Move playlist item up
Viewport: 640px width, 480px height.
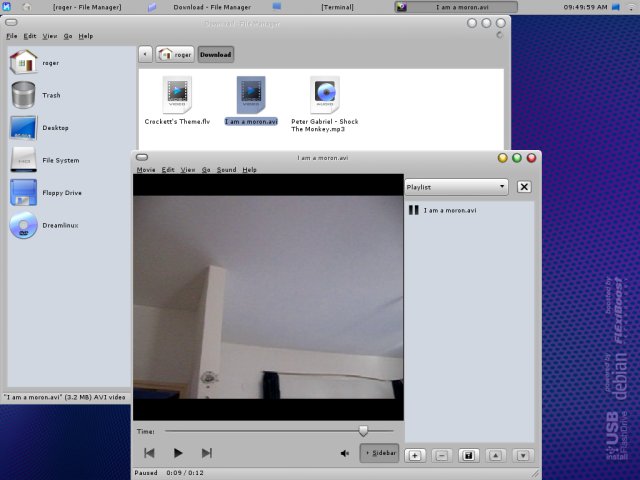pos(496,456)
